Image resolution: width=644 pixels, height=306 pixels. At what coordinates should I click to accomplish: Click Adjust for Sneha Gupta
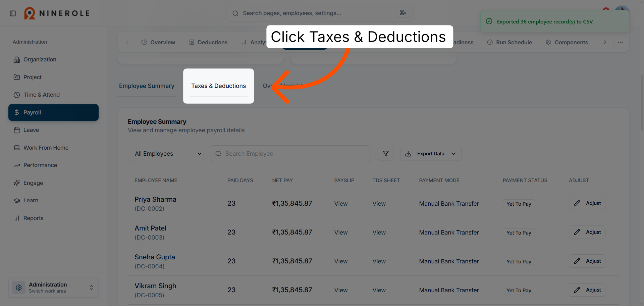pos(587,261)
